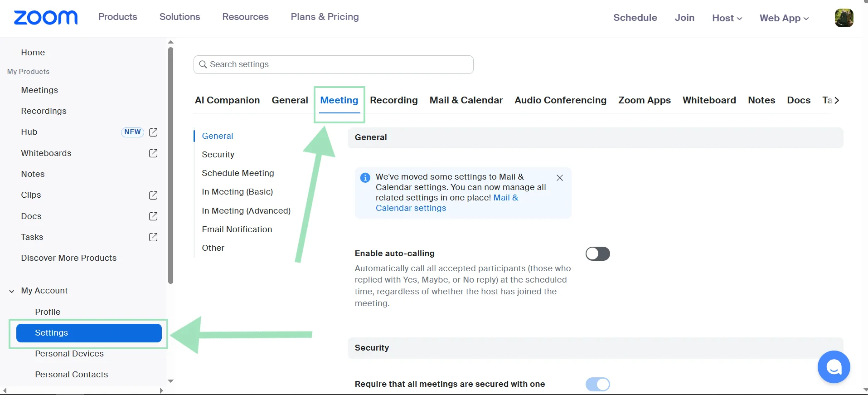This screenshot has height=395, width=868.
Task: Jump to In Meeting (Basic) section
Action: [238, 192]
